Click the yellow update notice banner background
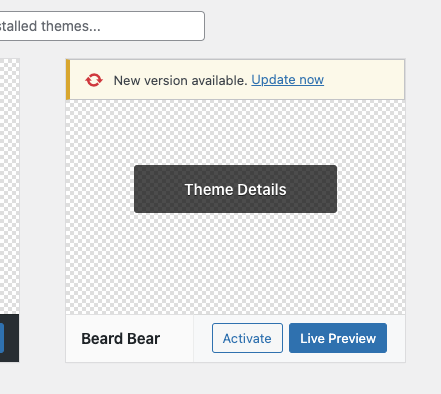This screenshot has height=394, width=441. (x=363, y=80)
